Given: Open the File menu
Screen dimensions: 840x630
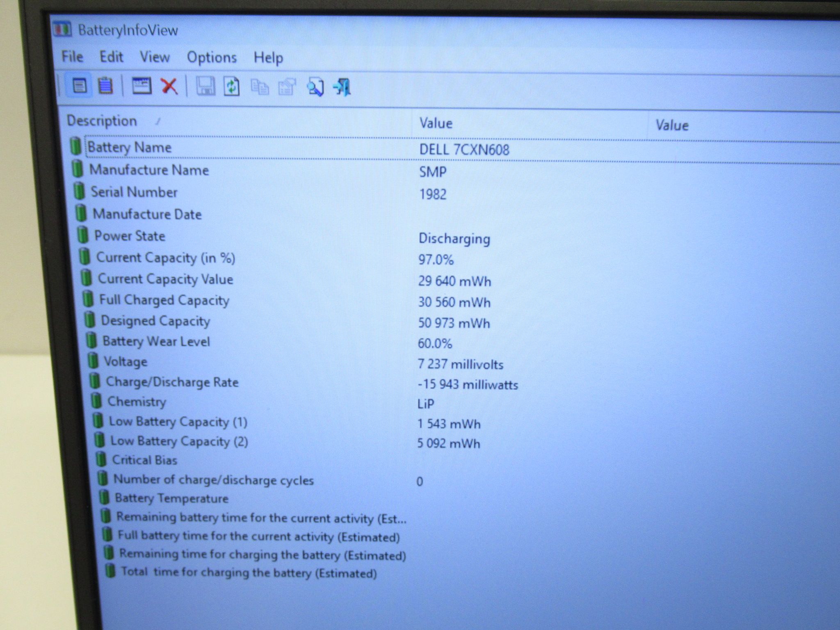Looking at the screenshot, I should [72, 56].
